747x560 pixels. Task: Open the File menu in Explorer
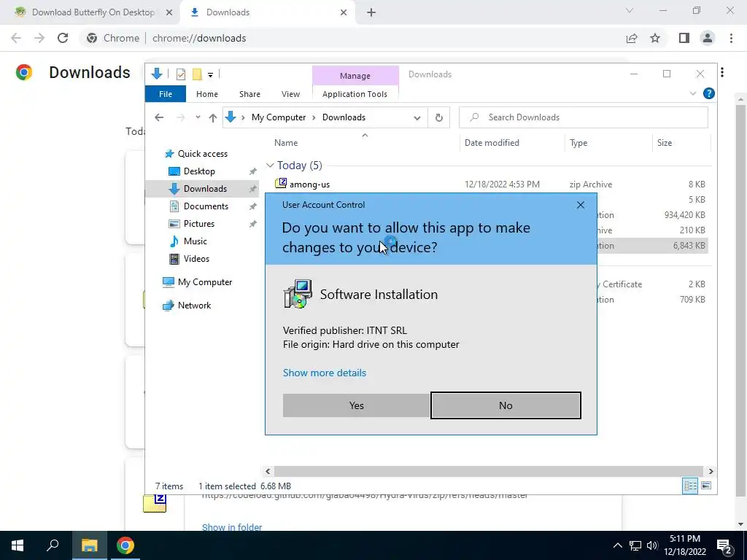pos(166,94)
